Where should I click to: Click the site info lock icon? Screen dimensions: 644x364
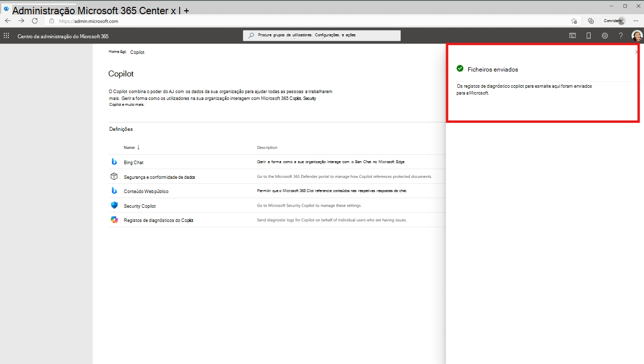point(51,21)
